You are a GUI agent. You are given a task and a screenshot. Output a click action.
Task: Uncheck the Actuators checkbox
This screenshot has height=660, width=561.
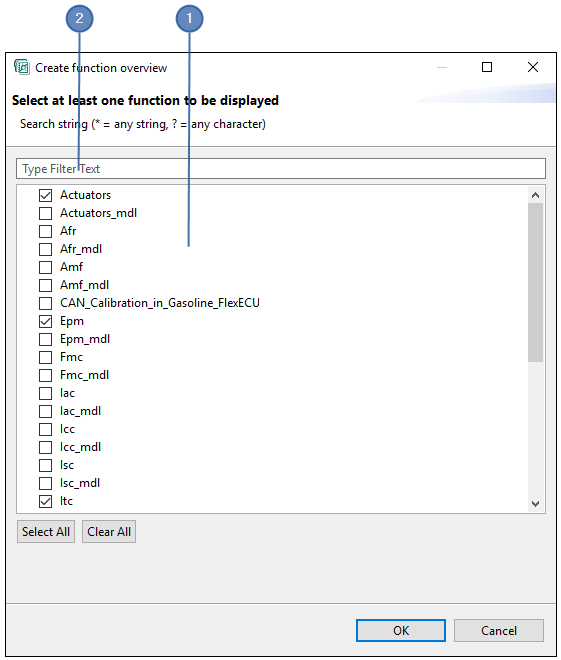click(45, 195)
